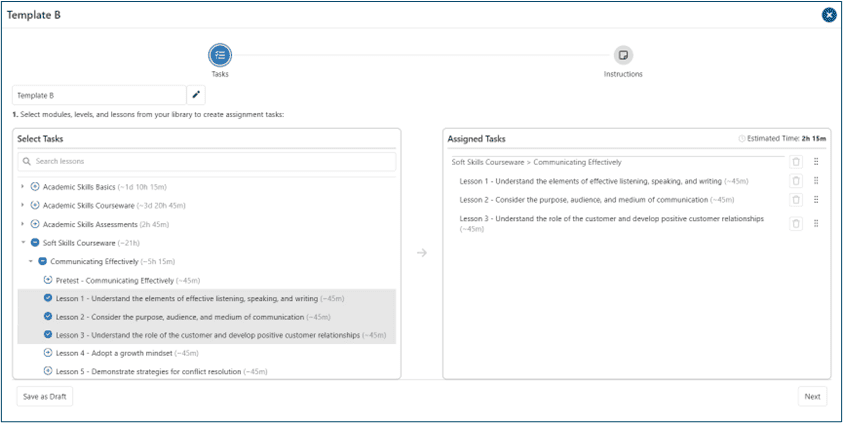
Task: Close the Template B dialog
Action: pos(828,15)
